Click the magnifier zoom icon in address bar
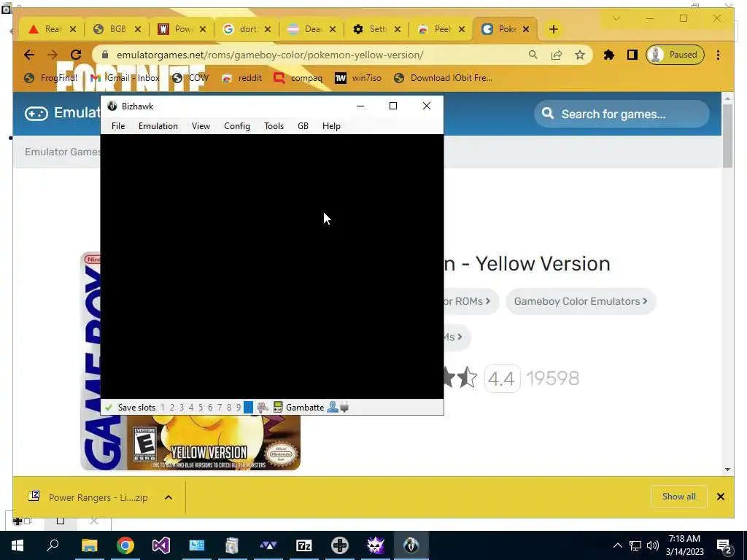The width and height of the screenshot is (747, 560). 533,55
